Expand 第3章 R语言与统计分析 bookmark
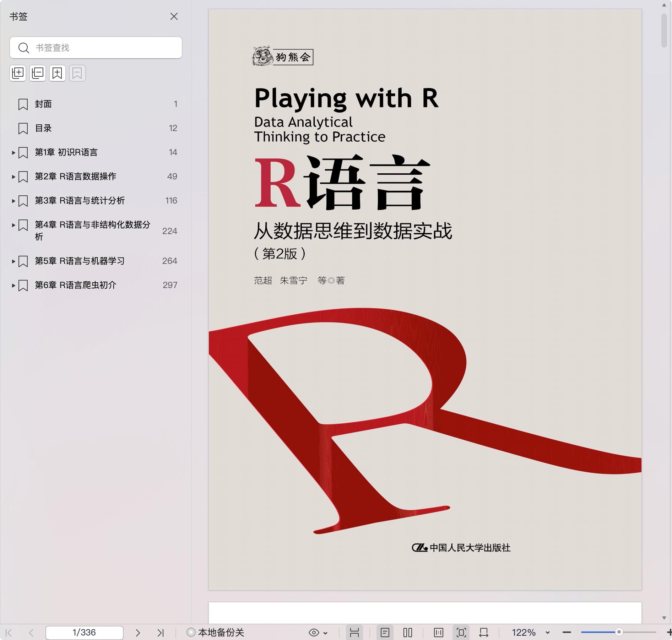Viewport: 672px width, 640px height. coord(13,201)
